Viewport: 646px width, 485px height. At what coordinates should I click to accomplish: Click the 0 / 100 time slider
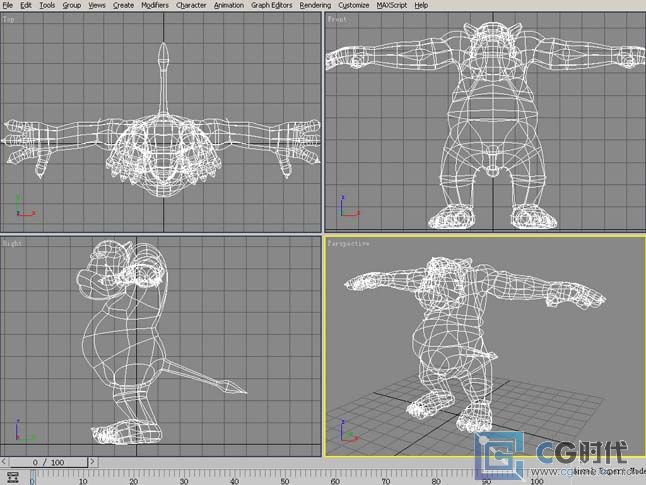coord(50,462)
